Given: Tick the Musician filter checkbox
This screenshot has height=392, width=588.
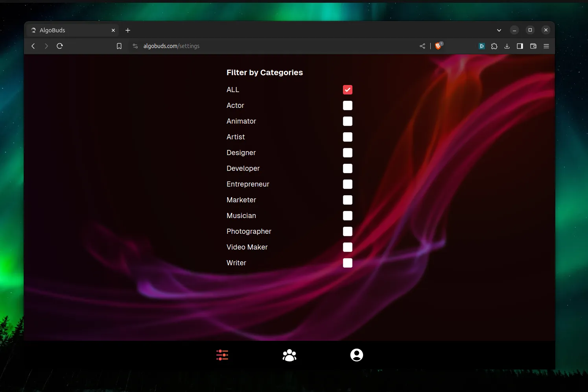Looking at the screenshot, I should point(348,216).
